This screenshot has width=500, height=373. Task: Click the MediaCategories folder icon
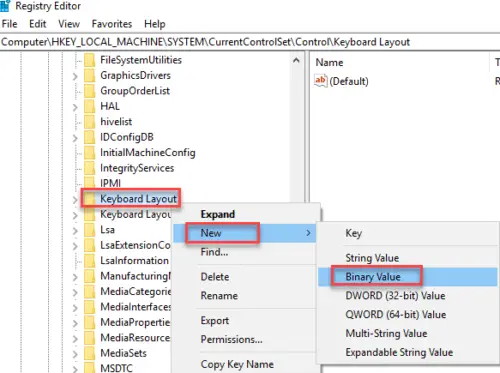(89, 292)
